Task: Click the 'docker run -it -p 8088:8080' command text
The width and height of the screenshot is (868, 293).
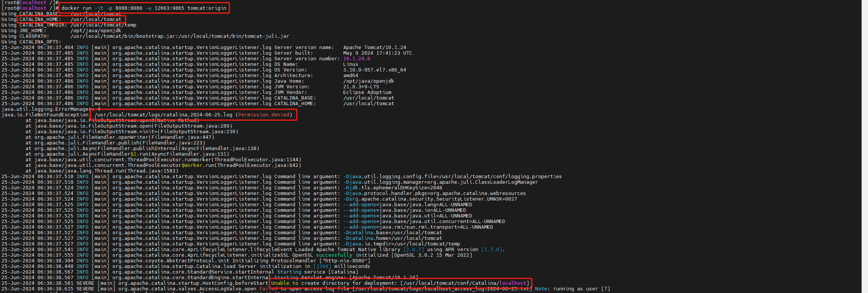Action: 102,8
